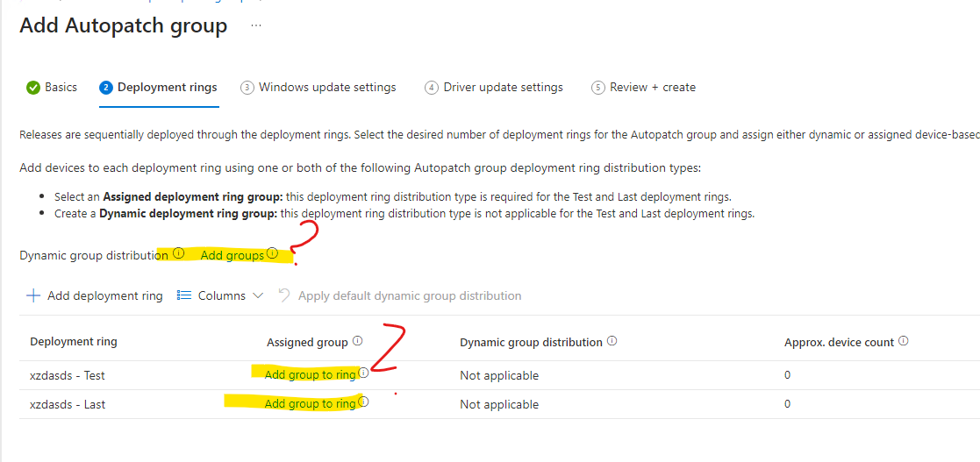Go to the Basics step tab
980x462 pixels.
tap(52, 88)
